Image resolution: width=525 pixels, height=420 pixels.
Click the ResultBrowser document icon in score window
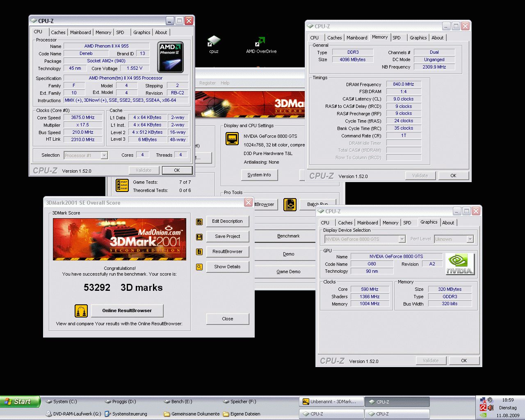pyautogui.click(x=199, y=252)
